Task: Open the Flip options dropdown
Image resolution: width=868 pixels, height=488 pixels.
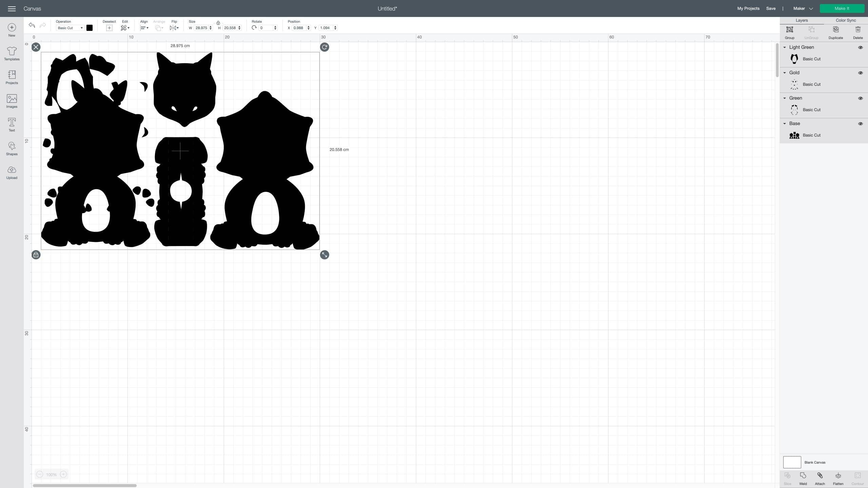Action: tap(174, 28)
